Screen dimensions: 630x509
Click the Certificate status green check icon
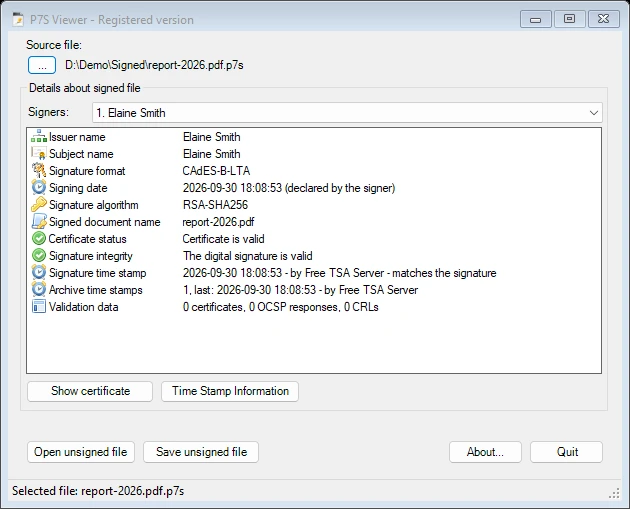pos(39,239)
